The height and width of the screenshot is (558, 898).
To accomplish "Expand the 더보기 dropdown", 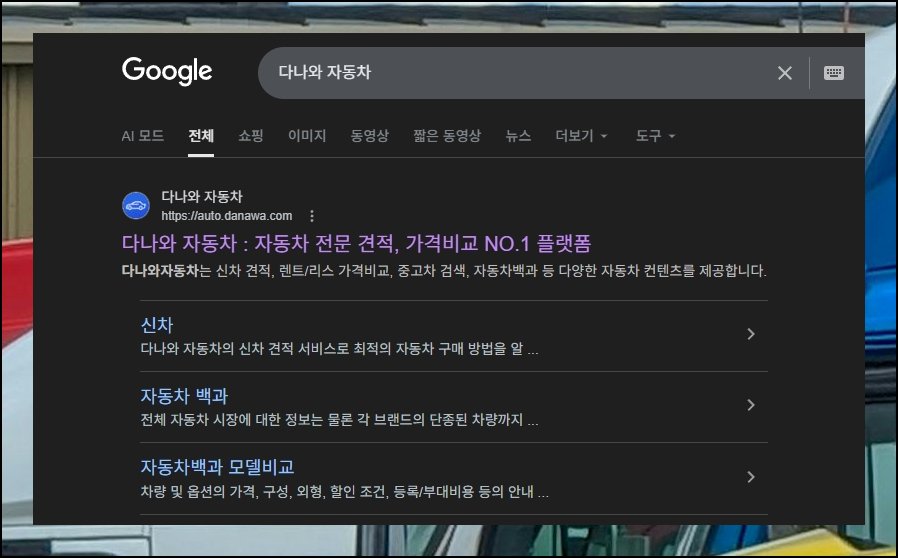I will tap(581, 136).
